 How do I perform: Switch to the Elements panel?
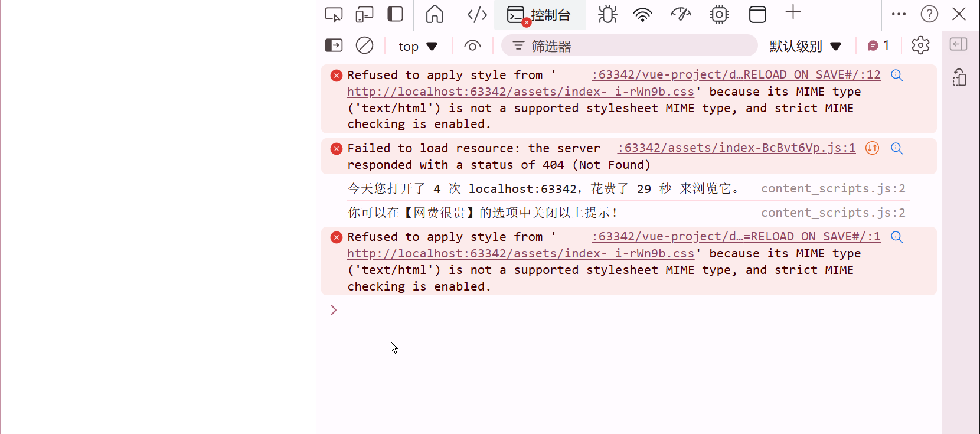[477, 14]
